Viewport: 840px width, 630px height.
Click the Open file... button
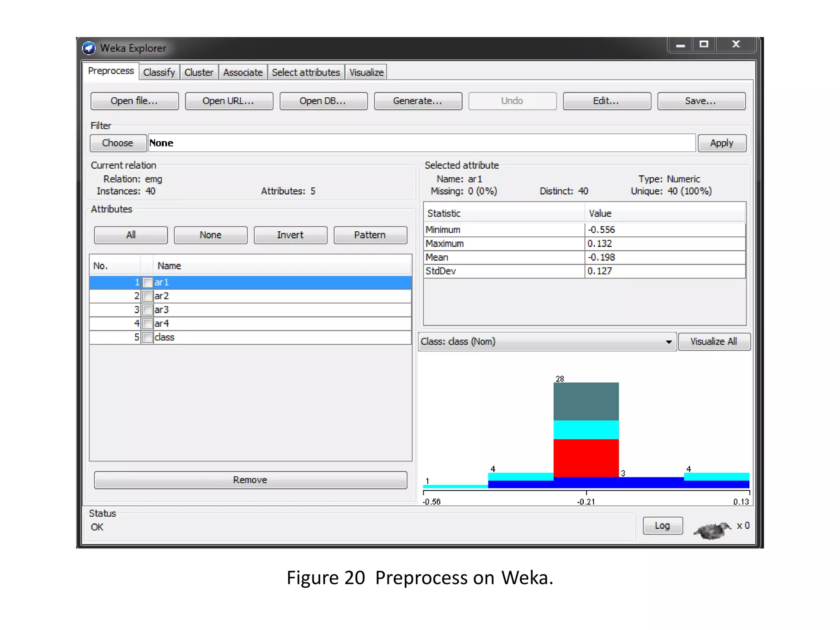135,101
